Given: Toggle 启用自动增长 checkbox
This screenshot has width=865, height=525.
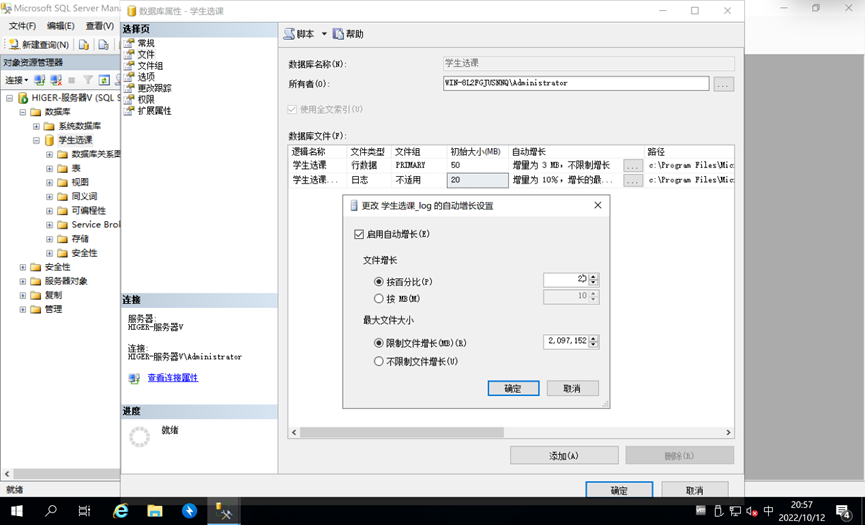Looking at the screenshot, I should click(359, 234).
